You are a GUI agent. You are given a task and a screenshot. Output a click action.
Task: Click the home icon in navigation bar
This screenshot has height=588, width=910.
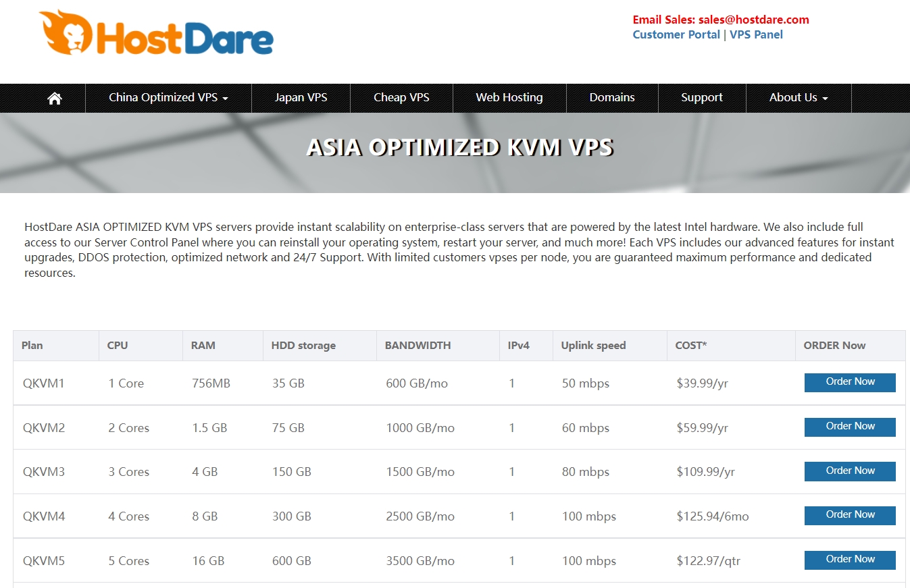(55, 98)
